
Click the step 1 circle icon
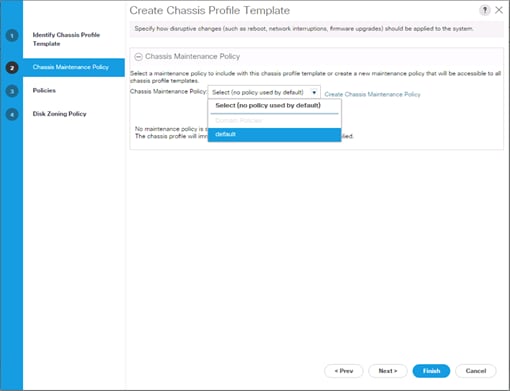12,36
